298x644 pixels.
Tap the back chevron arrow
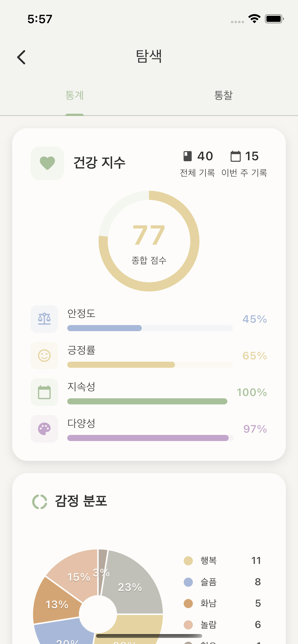(21, 57)
